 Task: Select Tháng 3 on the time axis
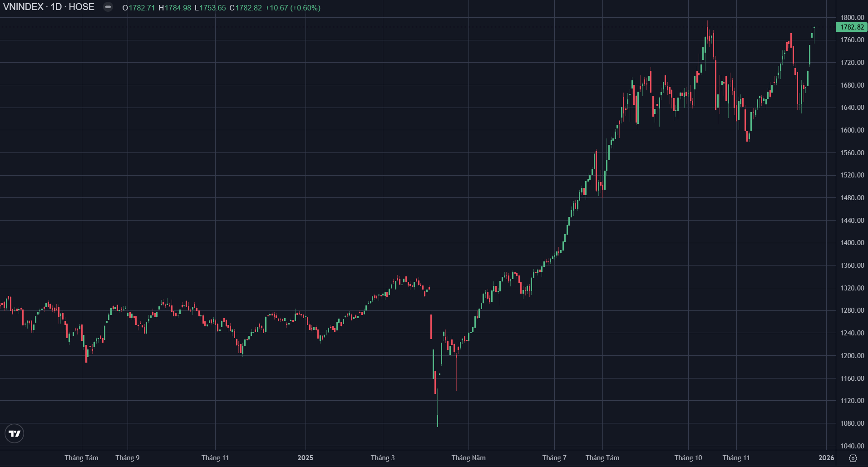click(x=382, y=458)
